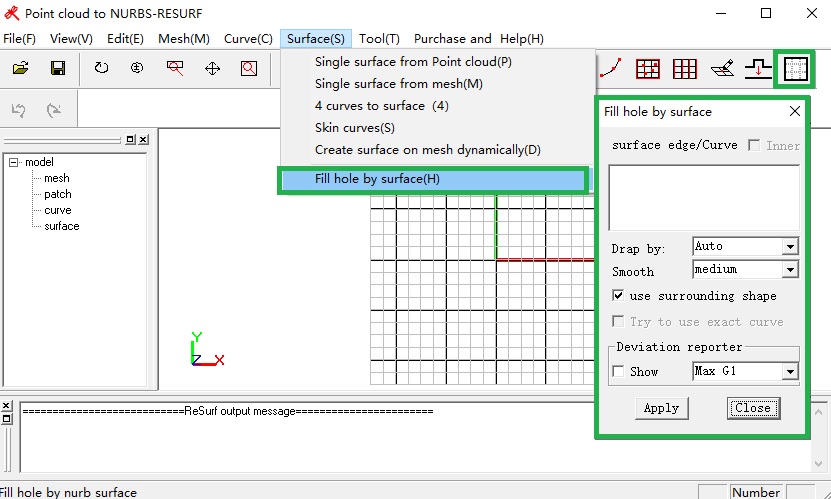Click the open file folder icon
Screen dimensions: 831x499
click(x=20, y=68)
